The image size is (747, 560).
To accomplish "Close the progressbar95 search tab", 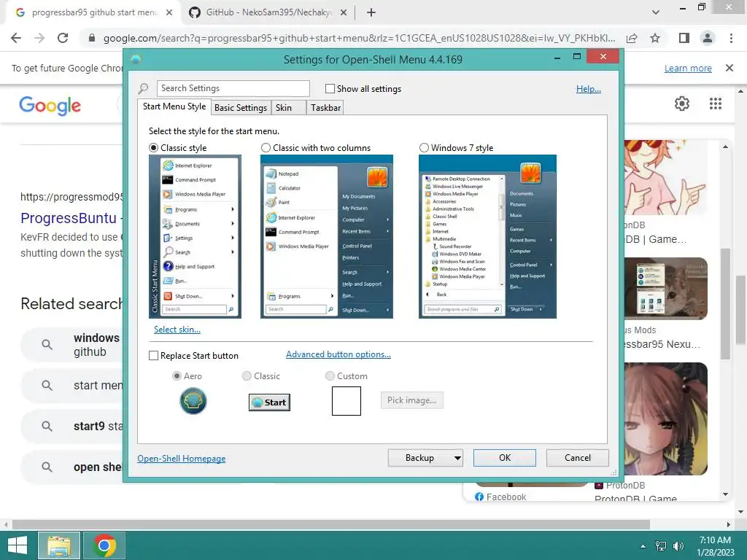I will tap(169, 13).
